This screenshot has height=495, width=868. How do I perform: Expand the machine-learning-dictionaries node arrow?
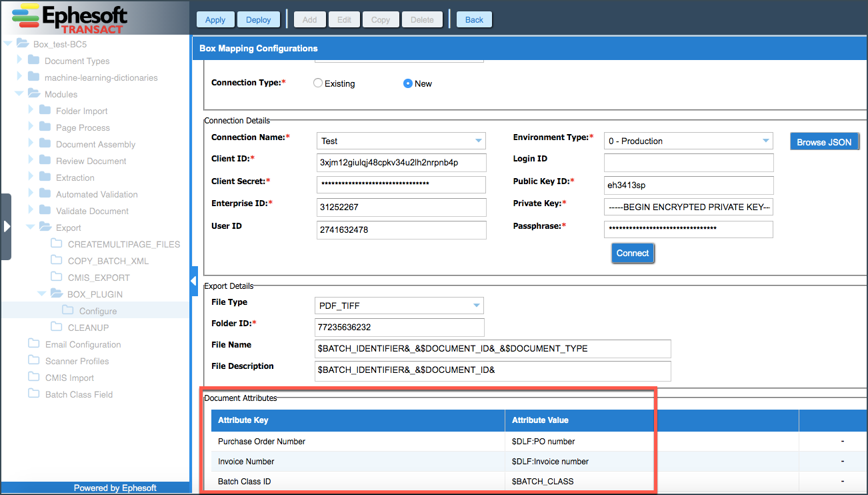tap(19, 77)
